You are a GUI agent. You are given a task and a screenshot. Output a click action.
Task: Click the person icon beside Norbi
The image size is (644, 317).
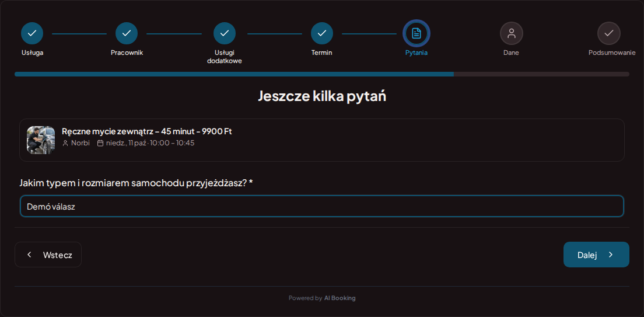65,143
